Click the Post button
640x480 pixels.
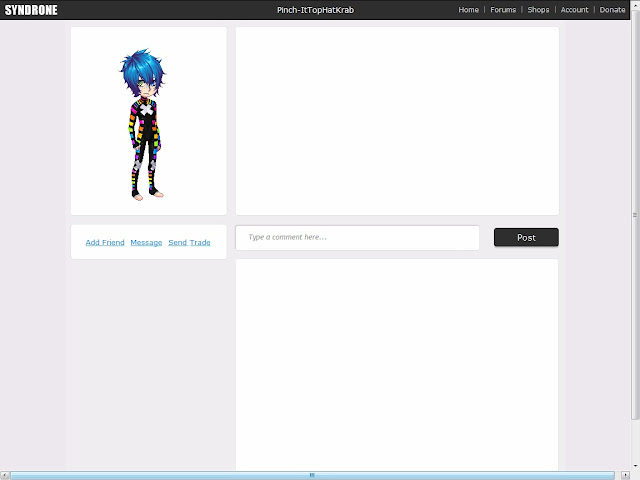(526, 237)
